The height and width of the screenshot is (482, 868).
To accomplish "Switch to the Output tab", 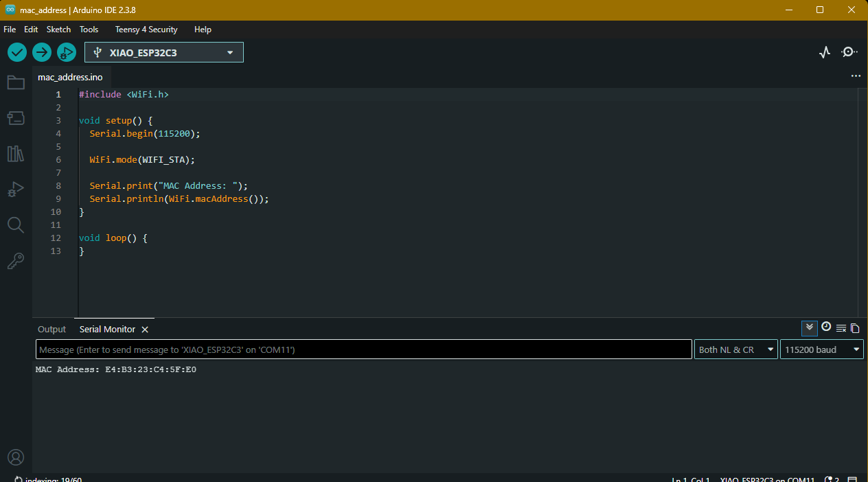I will coord(52,330).
